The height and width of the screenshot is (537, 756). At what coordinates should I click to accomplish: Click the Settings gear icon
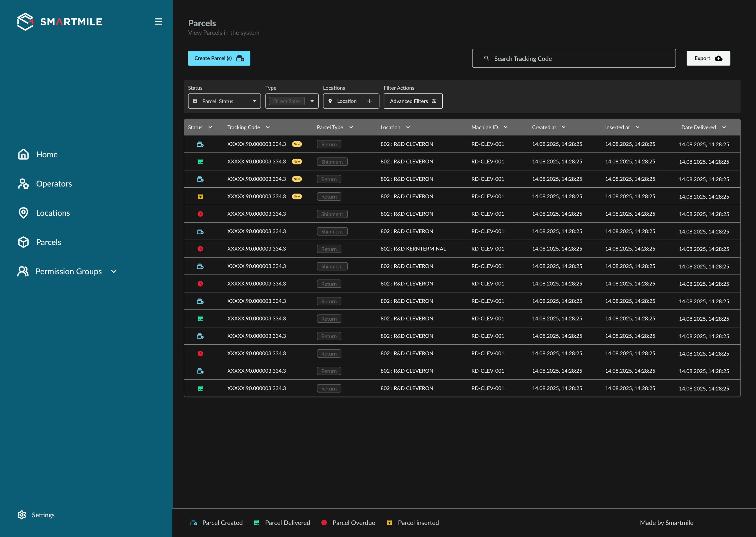pyautogui.click(x=22, y=515)
